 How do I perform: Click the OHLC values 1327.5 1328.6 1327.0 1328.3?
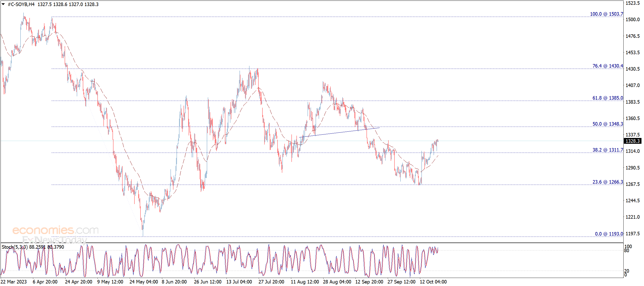(68, 4)
